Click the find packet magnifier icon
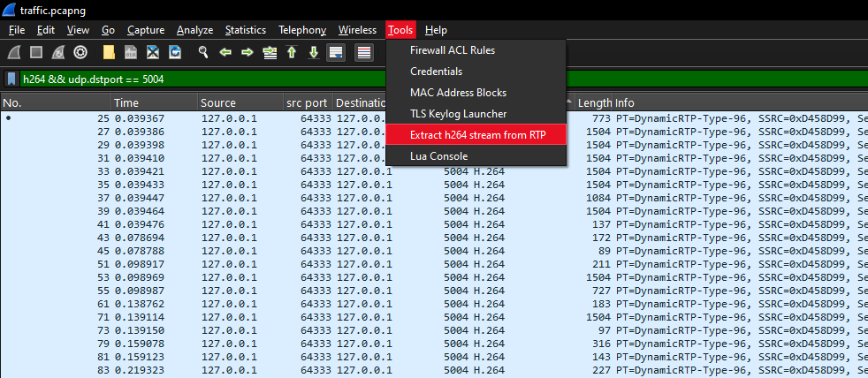This screenshot has width=868, height=378. (203, 53)
